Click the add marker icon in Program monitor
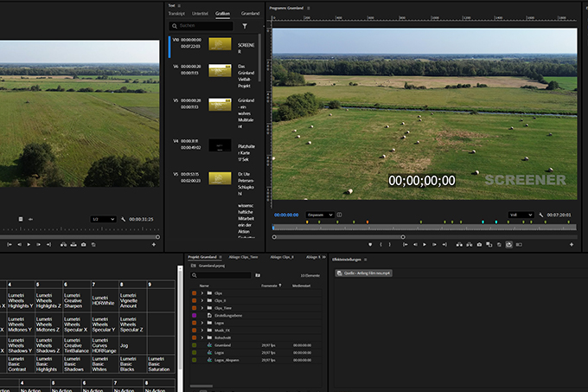The height and width of the screenshot is (392, 588). click(x=370, y=245)
